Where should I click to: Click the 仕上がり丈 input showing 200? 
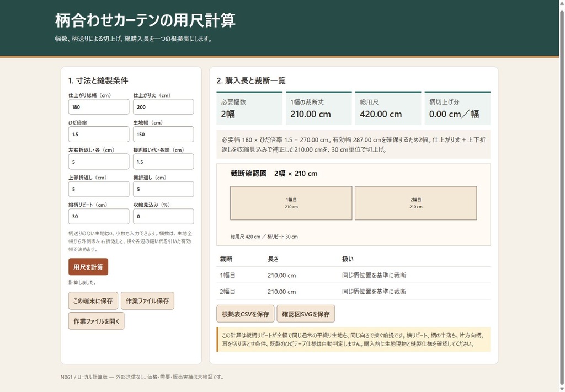[x=163, y=107]
